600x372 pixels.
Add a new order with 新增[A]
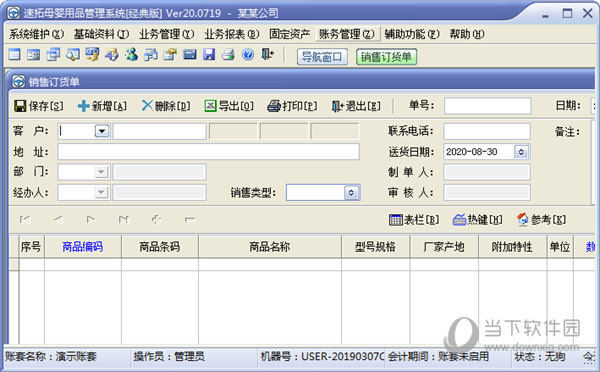pyautogui.click(x=102, y=106)
